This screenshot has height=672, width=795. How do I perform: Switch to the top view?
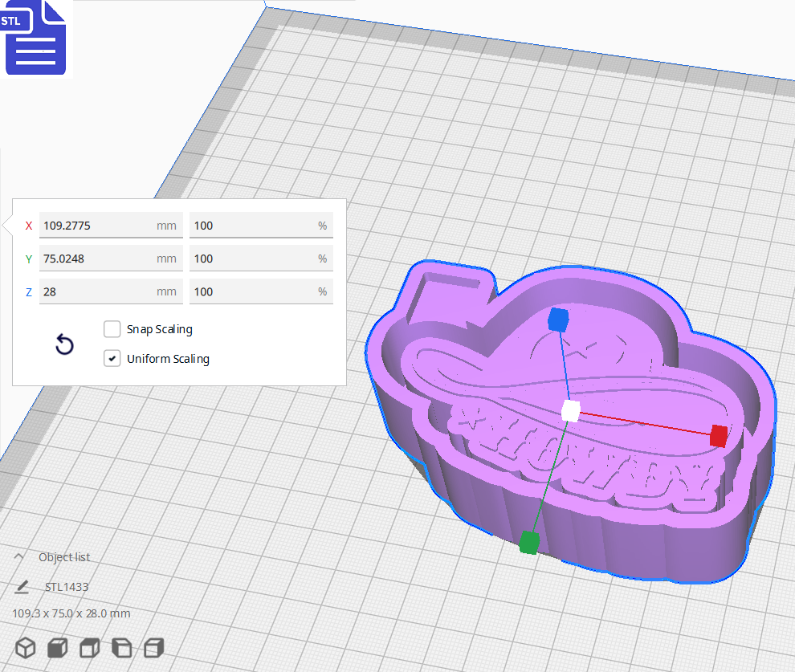click(x=89, y=648)
